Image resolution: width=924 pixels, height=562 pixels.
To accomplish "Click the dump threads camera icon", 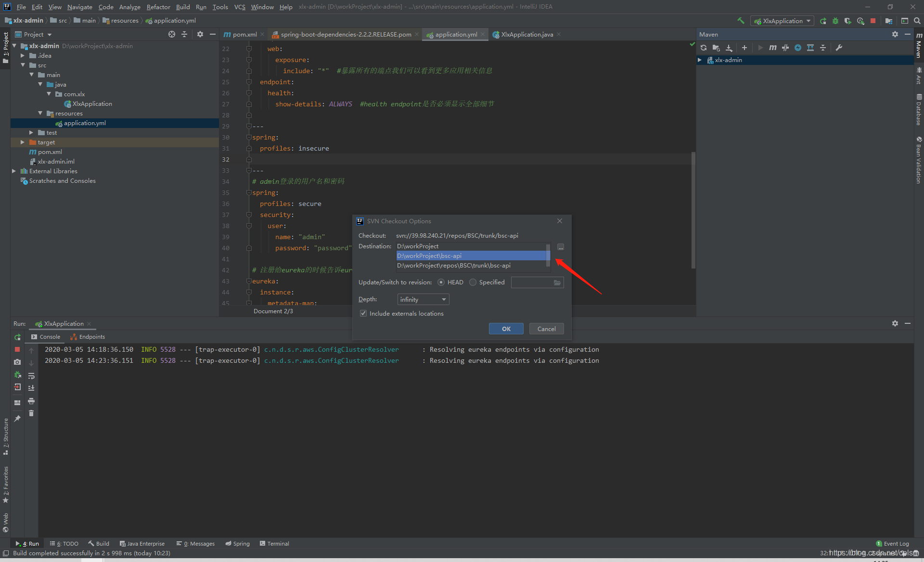I will (x=17, y=362).
